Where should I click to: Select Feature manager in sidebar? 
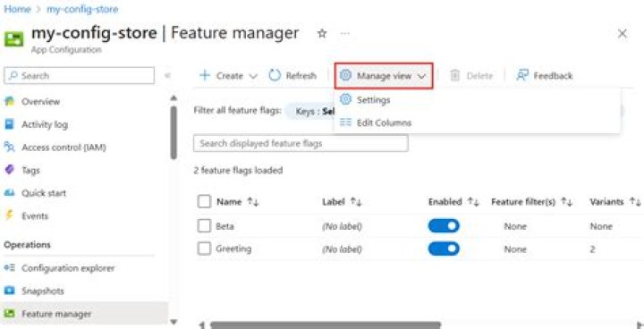(56, 314)
